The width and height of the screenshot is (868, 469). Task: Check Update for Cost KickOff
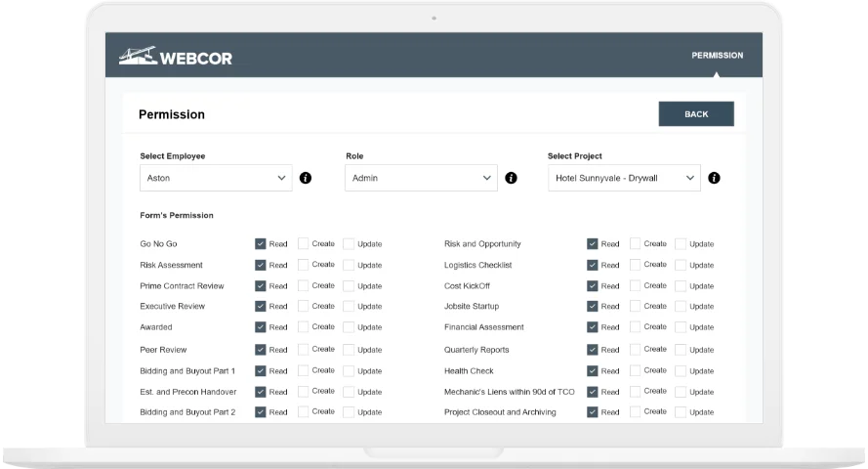click(x=681, y=286)
